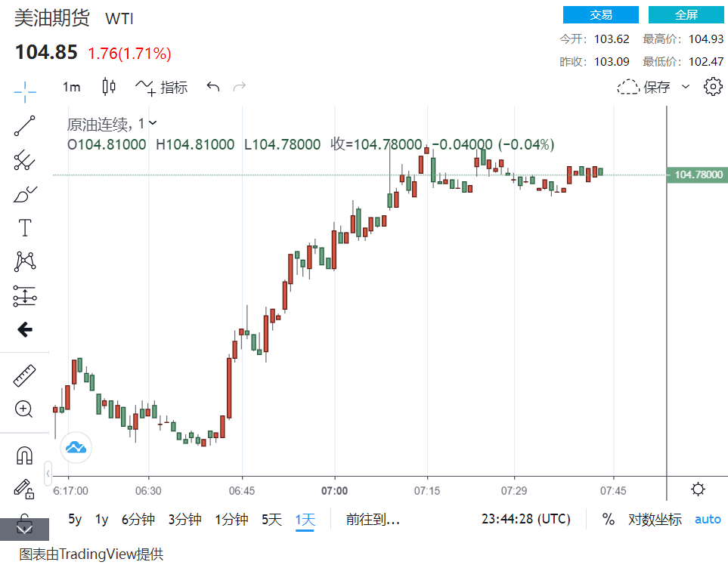
Task: Collapse the 原油连续 legend chevron
Action: (x=153, y=122)
